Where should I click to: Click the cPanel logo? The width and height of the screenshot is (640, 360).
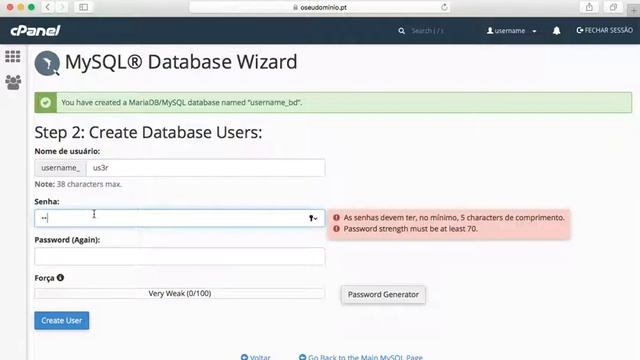36,31
